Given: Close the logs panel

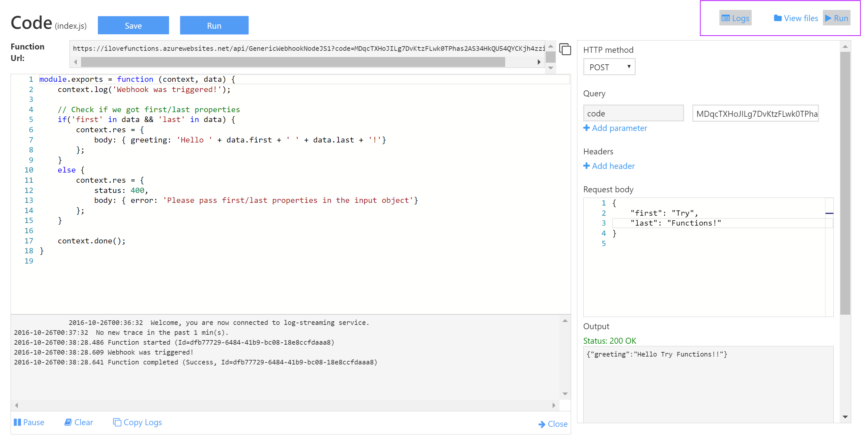Looking at the screenshot, I should click(x=553, y=424).
